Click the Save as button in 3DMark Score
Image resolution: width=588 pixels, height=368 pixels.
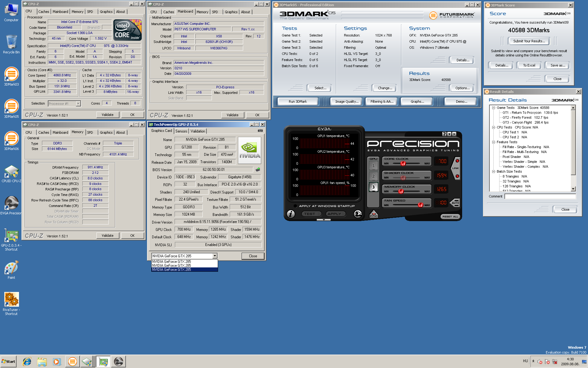(x=558, y=65)
